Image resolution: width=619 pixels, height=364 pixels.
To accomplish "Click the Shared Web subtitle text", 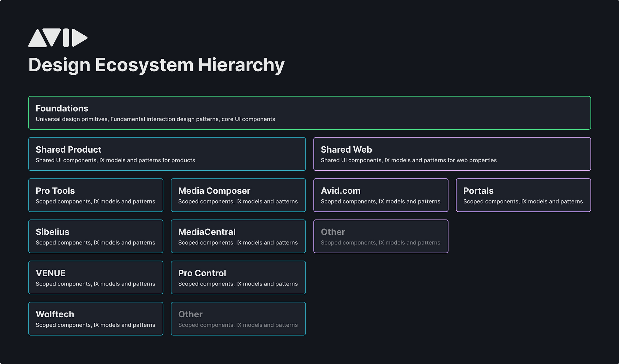I will coord(408,160).
